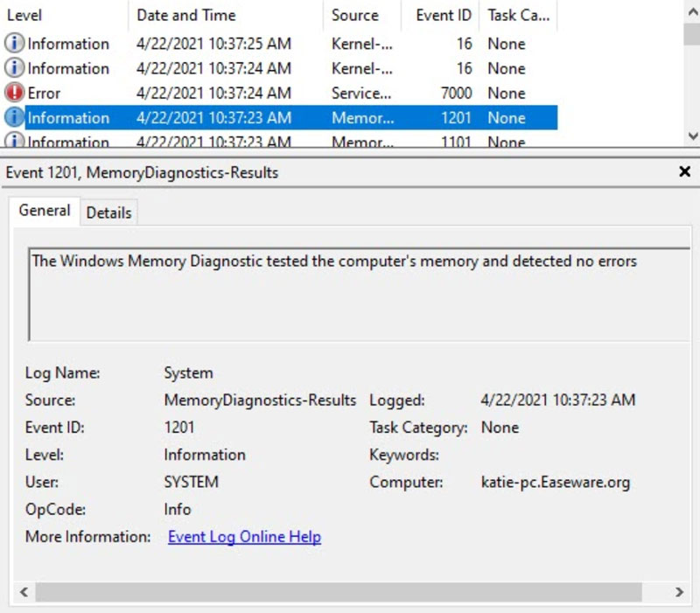Click the Task Category column header
Viewport: 700px width, 613px height.
[x=513, y=16]
